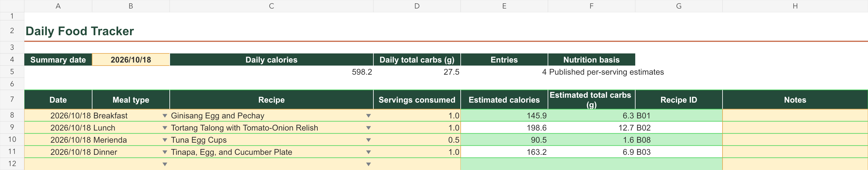Select row 8 header
This screenshot has height=170, width=868.
click(12, 115)
